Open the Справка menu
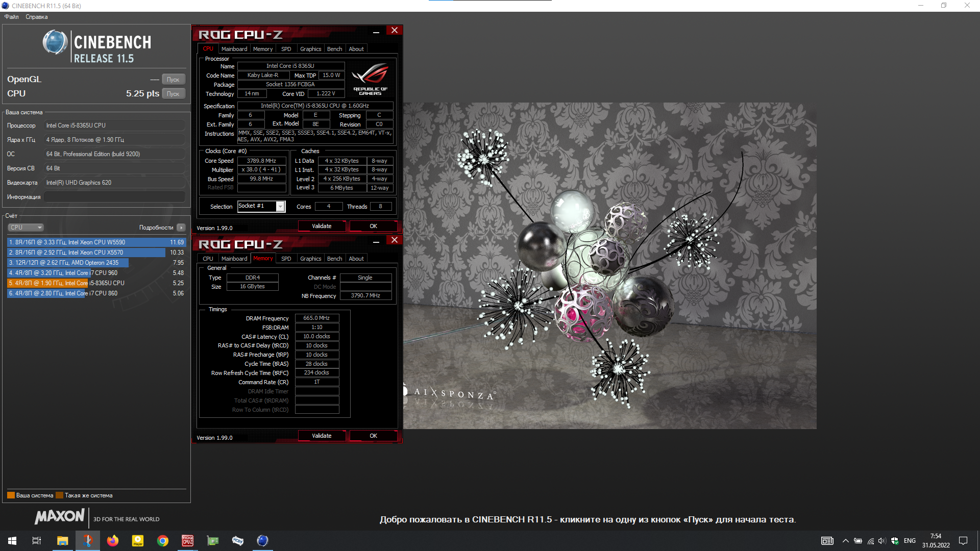980x551 pixels. coord(37,17)
